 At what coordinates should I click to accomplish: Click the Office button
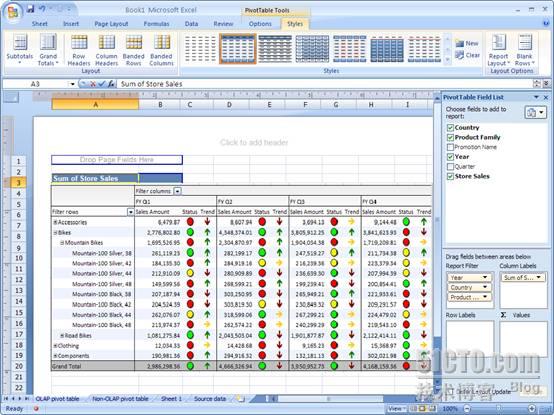tap(13, 12)
